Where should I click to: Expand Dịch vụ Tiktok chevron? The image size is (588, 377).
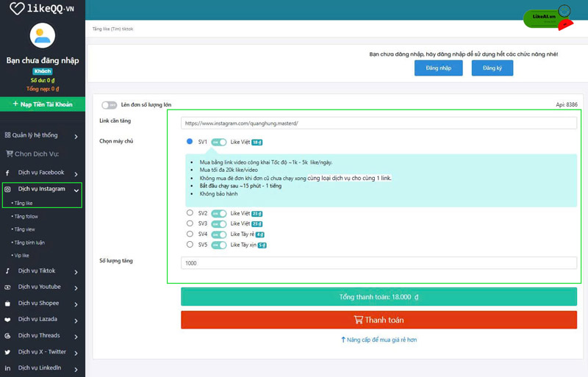point(76,272)
